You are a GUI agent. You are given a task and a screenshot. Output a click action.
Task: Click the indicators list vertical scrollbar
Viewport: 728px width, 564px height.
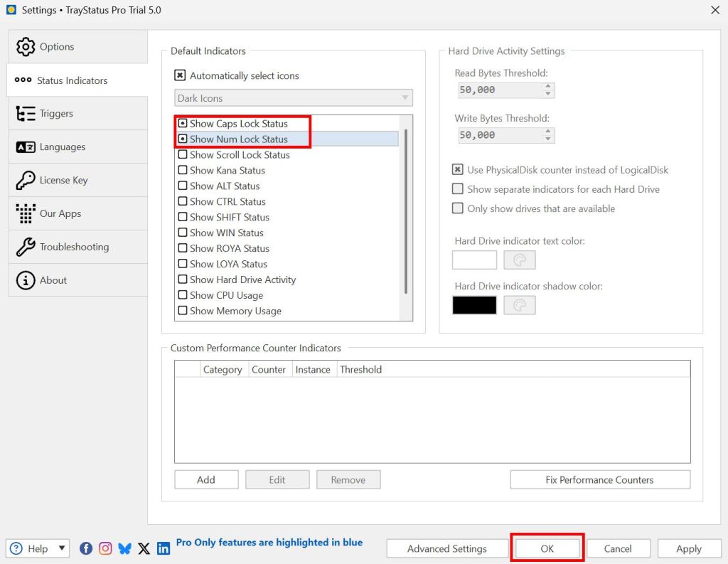pos(406,211)
